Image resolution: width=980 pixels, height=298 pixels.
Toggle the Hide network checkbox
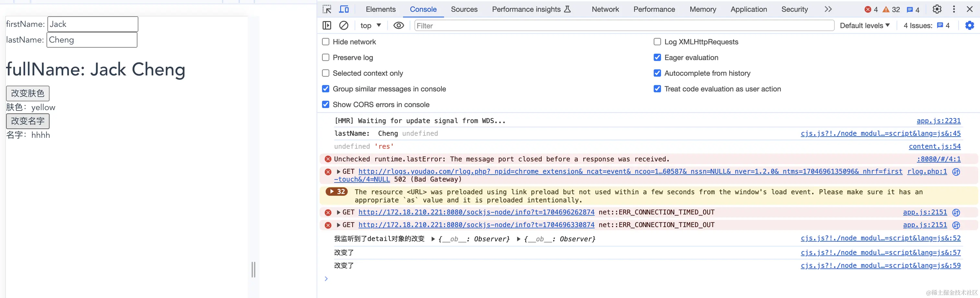coord(326,42)
